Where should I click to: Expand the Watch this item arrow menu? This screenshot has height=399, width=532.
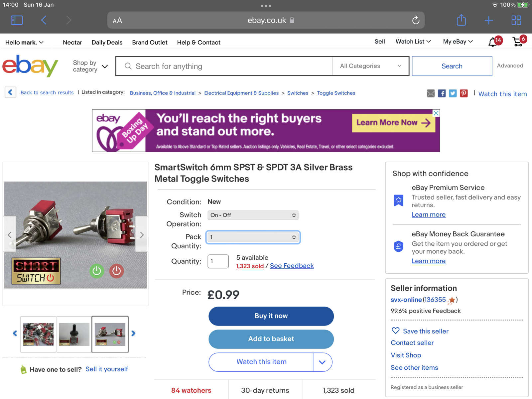(322, 362)
